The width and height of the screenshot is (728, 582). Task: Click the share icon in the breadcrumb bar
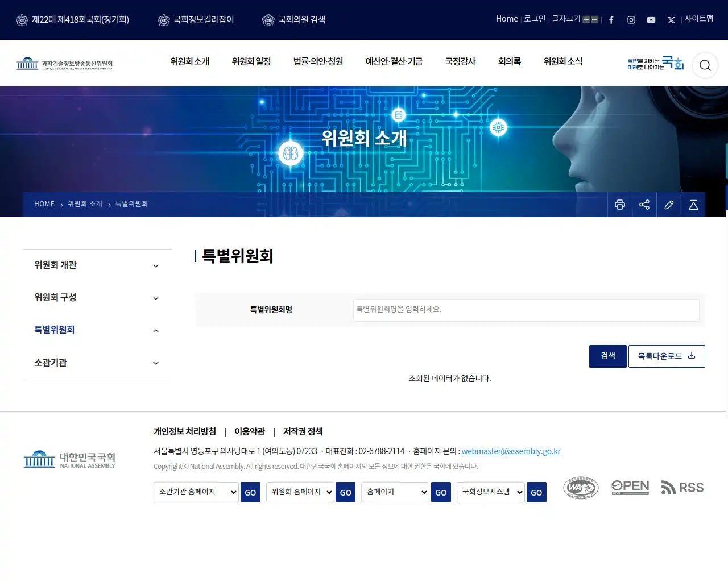(x=644, y=205)
